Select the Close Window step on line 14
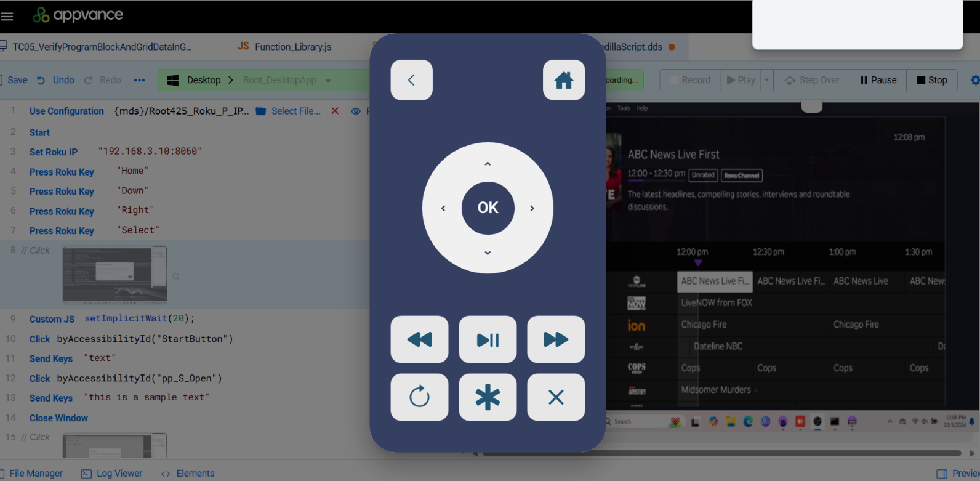Screen dimensions: 980x481 (58, 418)
